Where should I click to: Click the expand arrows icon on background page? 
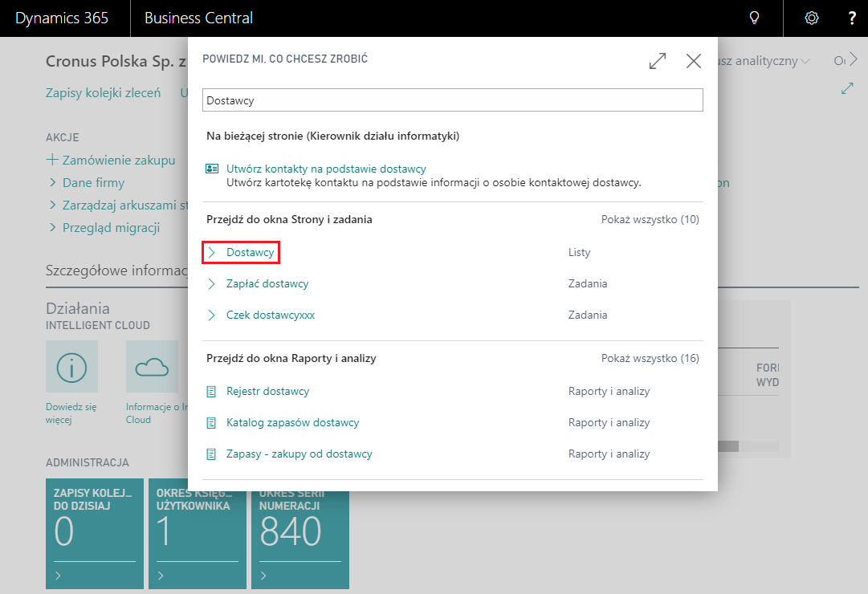847,88
